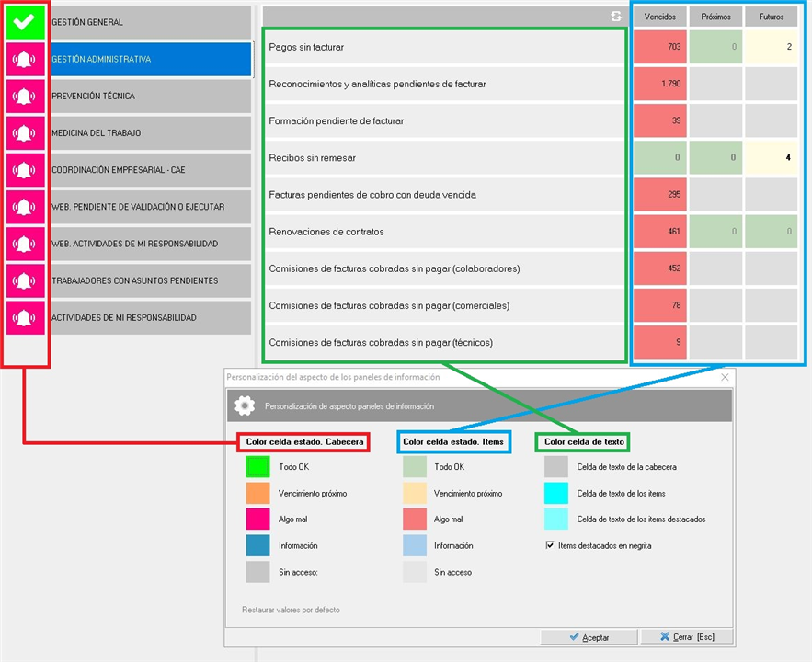Click the items Vencimiento próximo color swatch
The height and width of the screenshot is (662, 812).
click(414, 494)
